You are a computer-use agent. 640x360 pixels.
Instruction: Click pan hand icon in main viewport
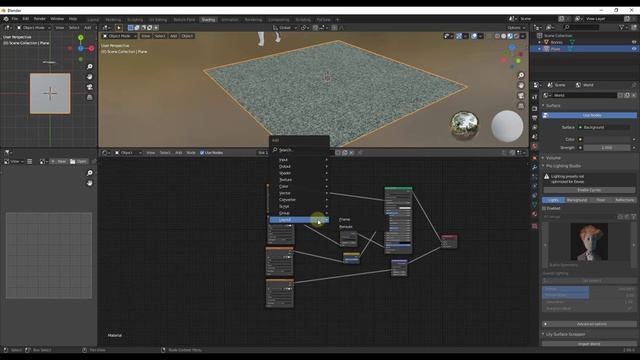pos(521,85)
